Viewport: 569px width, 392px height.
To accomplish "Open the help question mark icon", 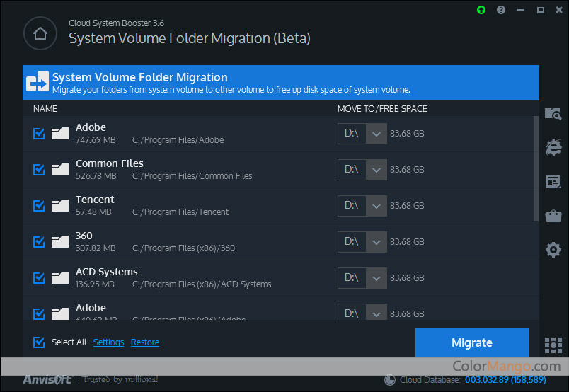I will click(x=501, y=10).
